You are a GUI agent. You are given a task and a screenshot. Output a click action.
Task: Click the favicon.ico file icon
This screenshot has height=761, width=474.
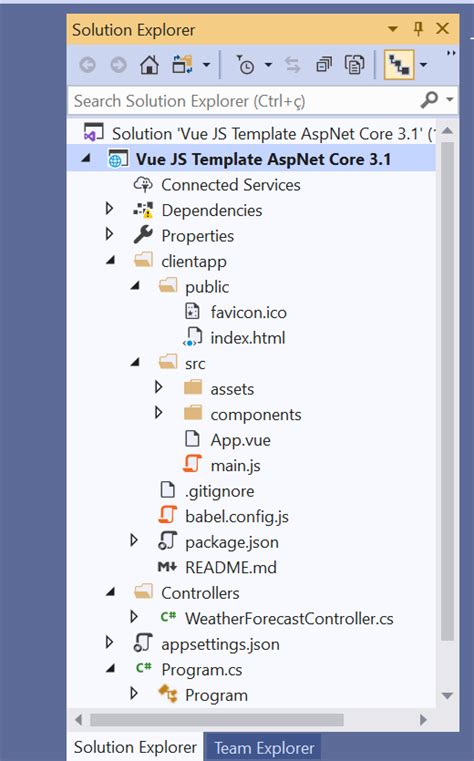[x=193, y=311]
